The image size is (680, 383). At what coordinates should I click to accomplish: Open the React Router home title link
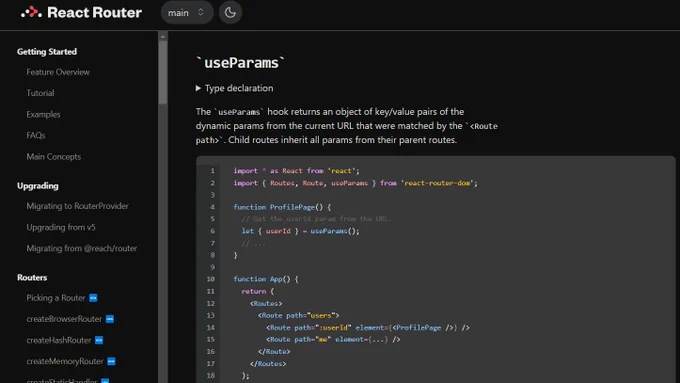click(x=94, y=13)
